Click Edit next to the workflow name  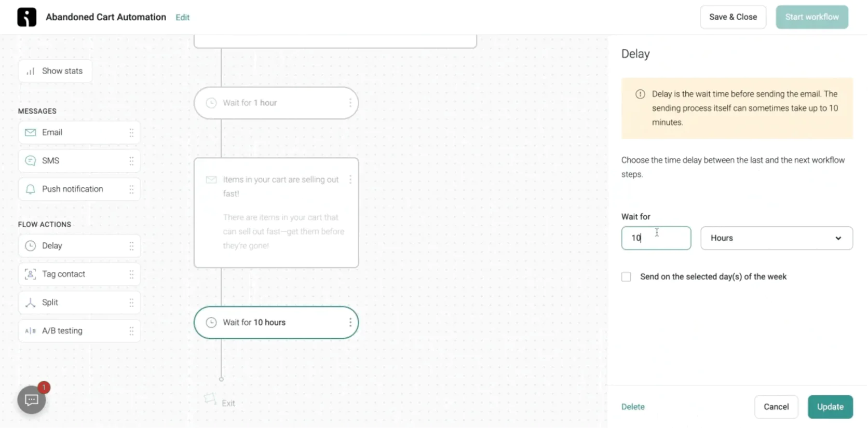pyautogui.click(x=182, y=18)
